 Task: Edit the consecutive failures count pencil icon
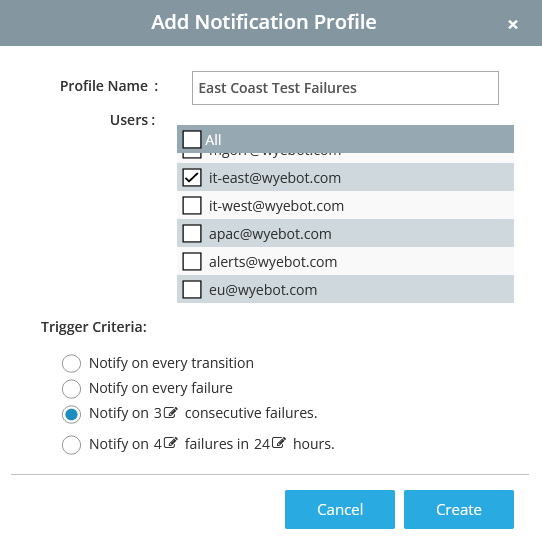pos(170,412)
